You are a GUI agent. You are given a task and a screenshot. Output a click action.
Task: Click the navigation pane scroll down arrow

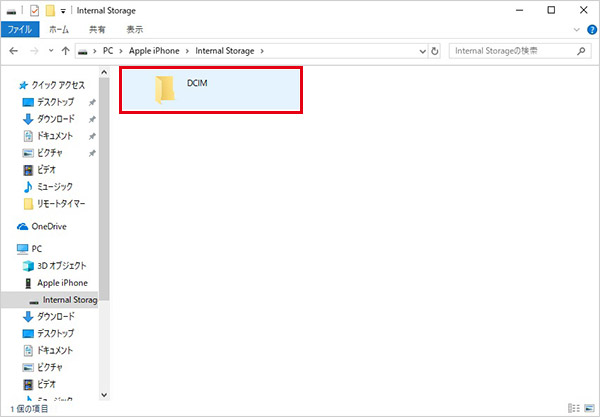pos(104,395)
